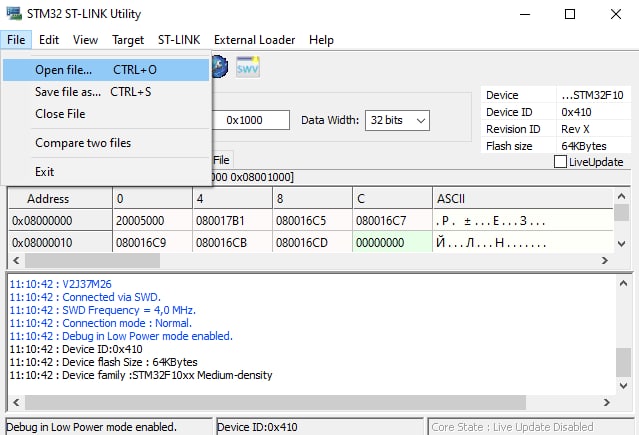The image size is (639, 435).
Task: Select the green cell 00000000
Action: [392, 243]
